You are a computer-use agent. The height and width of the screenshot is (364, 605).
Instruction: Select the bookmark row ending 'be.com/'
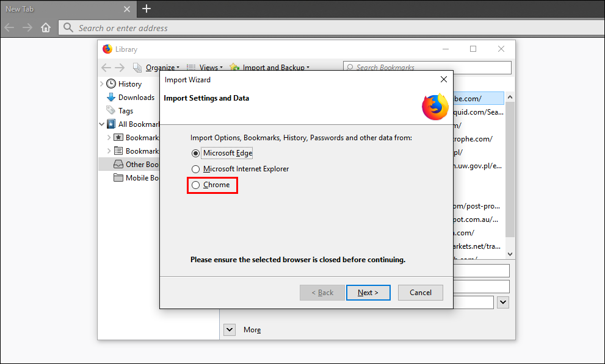coord(479,99)
